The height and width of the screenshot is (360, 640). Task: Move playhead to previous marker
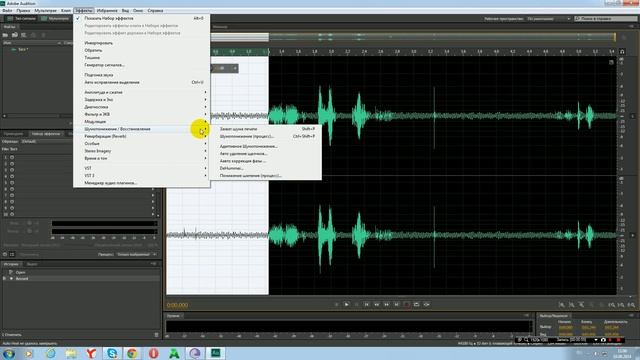(x=367, y=304)
